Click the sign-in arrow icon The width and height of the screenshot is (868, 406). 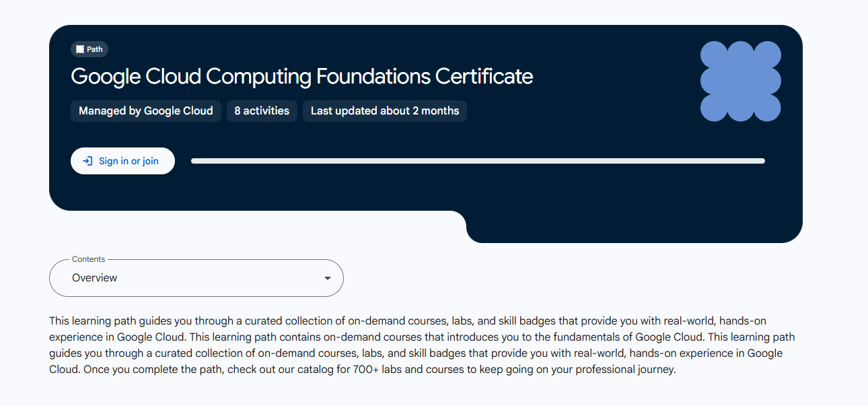[x=87, y=161]
